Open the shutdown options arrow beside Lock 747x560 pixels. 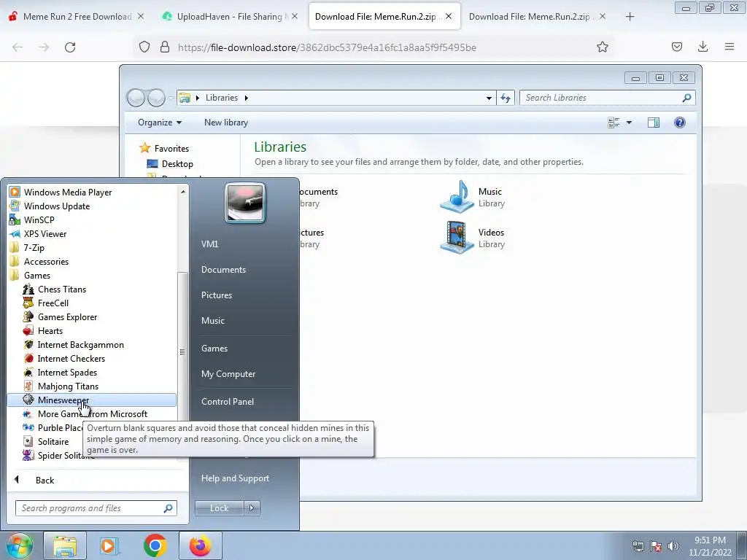tap(252, 508)
